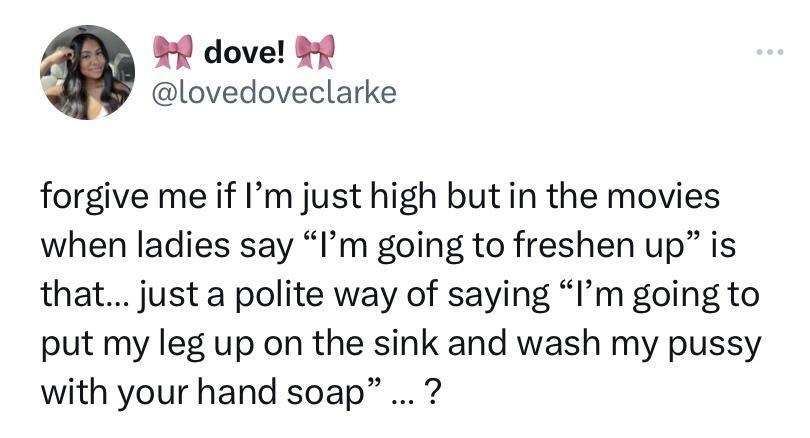The image size is (810, 438).
Task: Select the tweet line starting "when ladies say"
Action: click(x=388, y=246)
